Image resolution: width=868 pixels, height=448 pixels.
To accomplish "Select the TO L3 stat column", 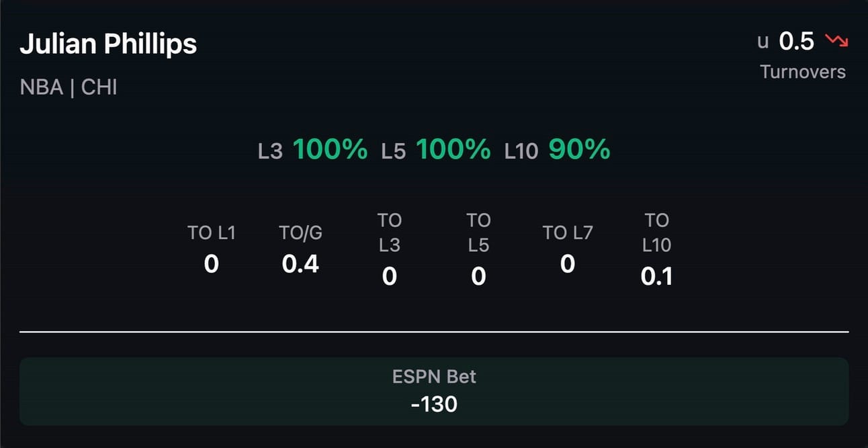I will pyautogui.click(x=390, y=249).
